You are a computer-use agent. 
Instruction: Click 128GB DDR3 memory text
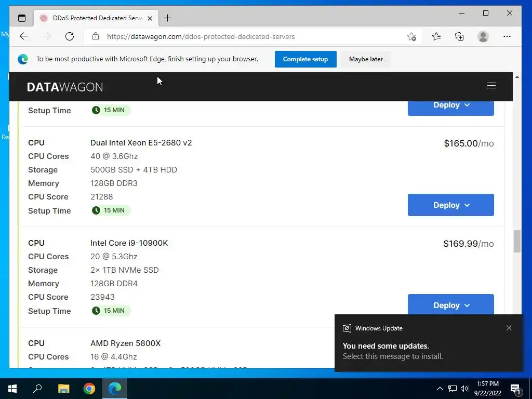coord(114,183)
